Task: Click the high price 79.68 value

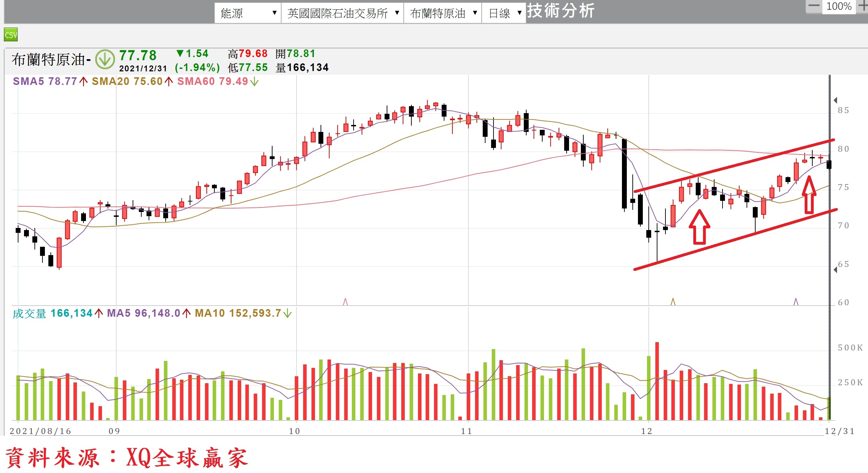Action: (x=253, y=54)
